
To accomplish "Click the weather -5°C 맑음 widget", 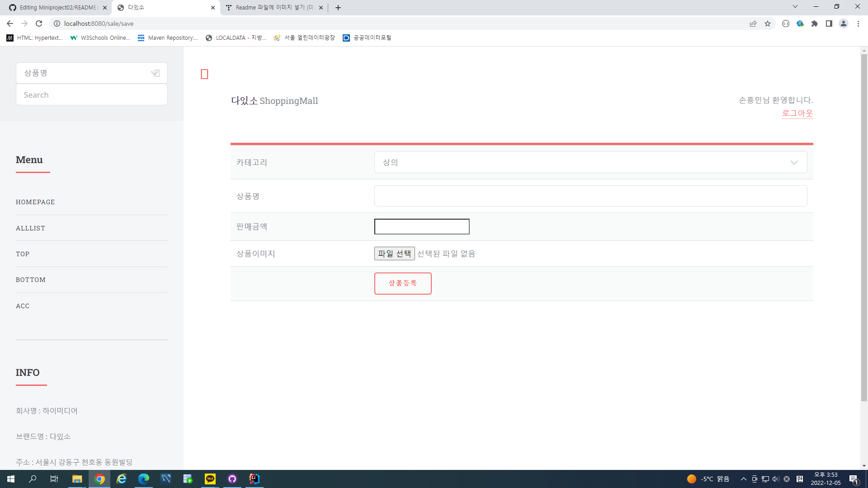I will [x=708, y=479].
